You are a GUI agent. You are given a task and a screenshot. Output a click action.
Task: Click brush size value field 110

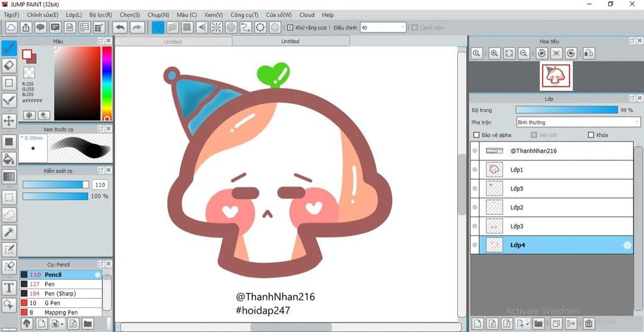point(100,185)
